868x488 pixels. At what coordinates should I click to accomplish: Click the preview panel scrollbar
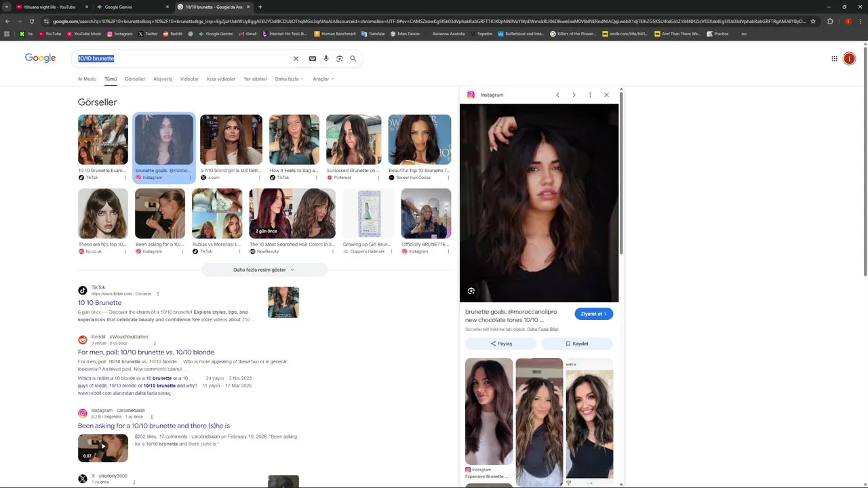tap(620, 173)
